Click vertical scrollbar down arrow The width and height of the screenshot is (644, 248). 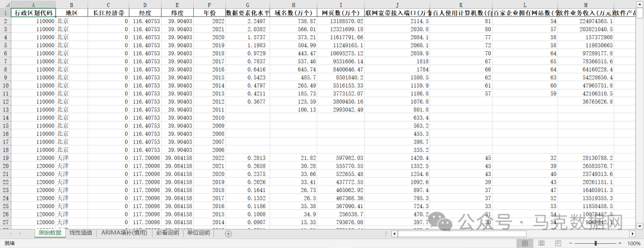639,226
